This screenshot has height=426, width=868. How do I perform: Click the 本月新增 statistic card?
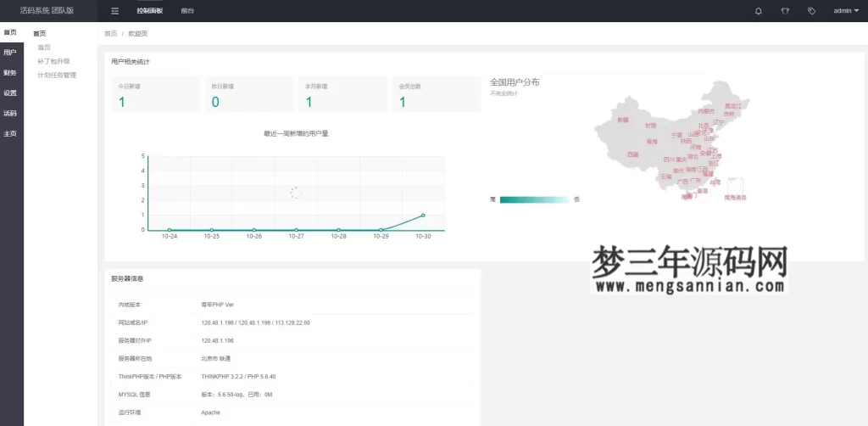coord(342,94)
